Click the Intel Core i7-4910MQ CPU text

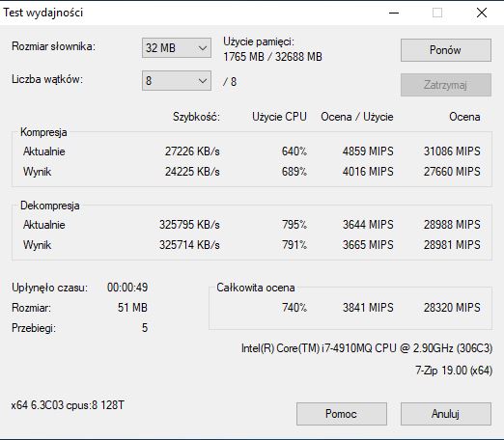point(367,348)
